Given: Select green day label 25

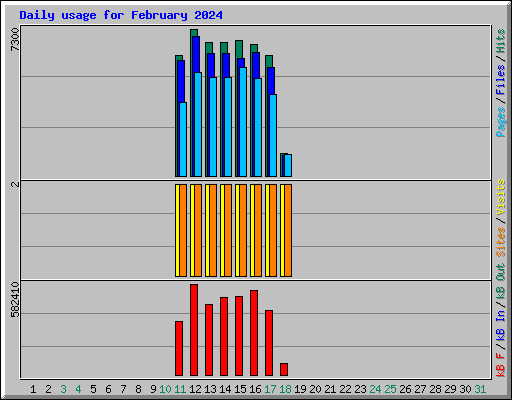Looking at the screenshot, I should pyautogui.click(x=390, y=389).
